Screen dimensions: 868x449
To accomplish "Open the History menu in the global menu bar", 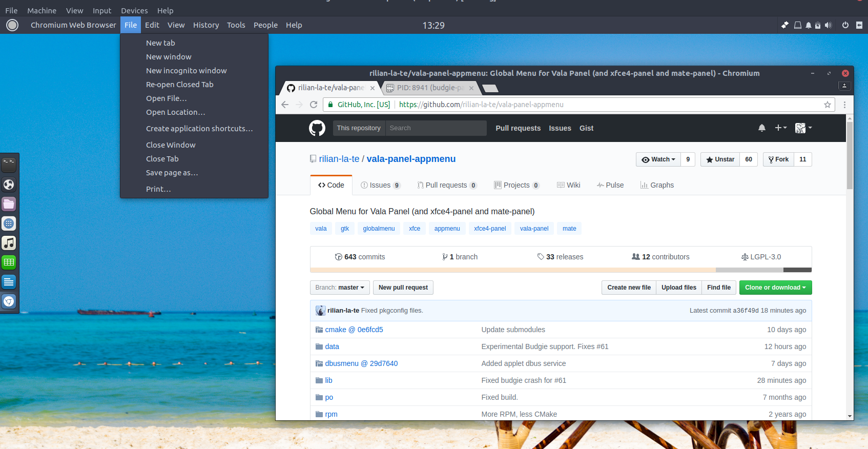I will click(x=206, y=25).
